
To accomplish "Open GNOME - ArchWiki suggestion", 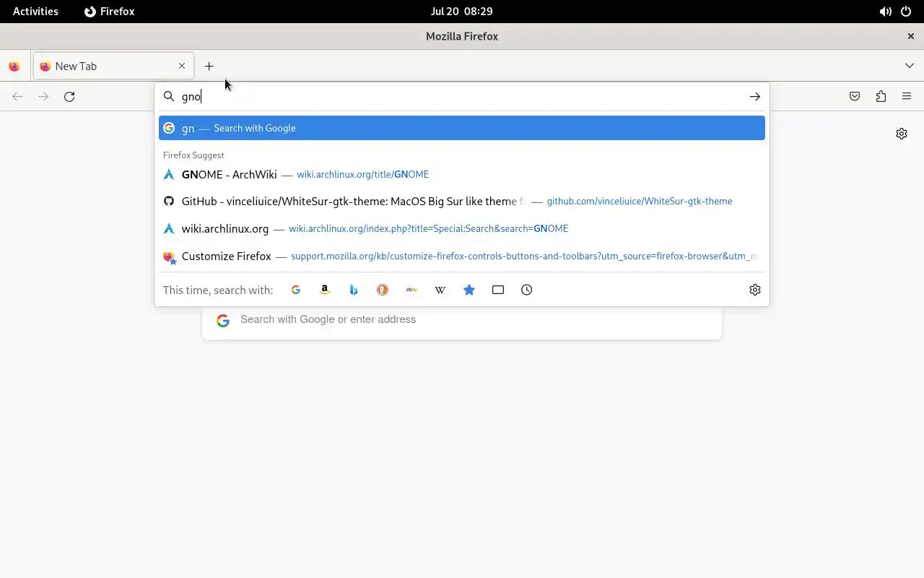I will click(x=462, y=174).
